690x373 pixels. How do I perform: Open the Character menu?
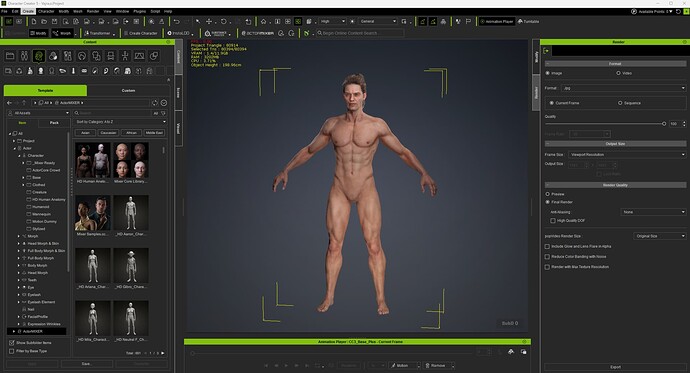46,11
